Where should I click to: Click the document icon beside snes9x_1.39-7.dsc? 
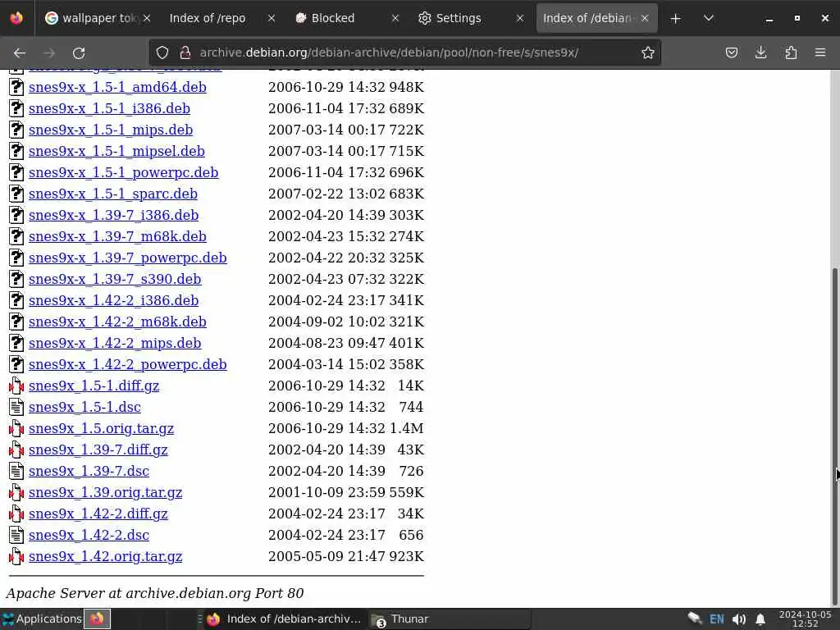[x=16, y=471]
